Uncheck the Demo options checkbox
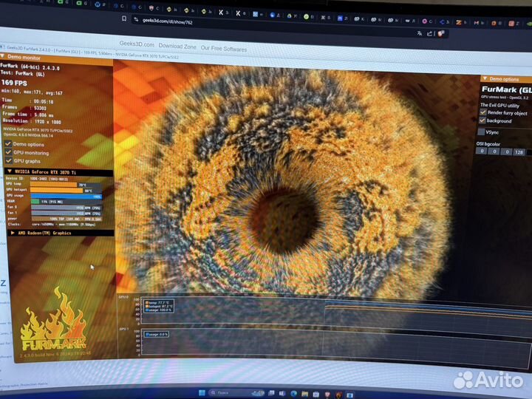 tap(8, 145)
